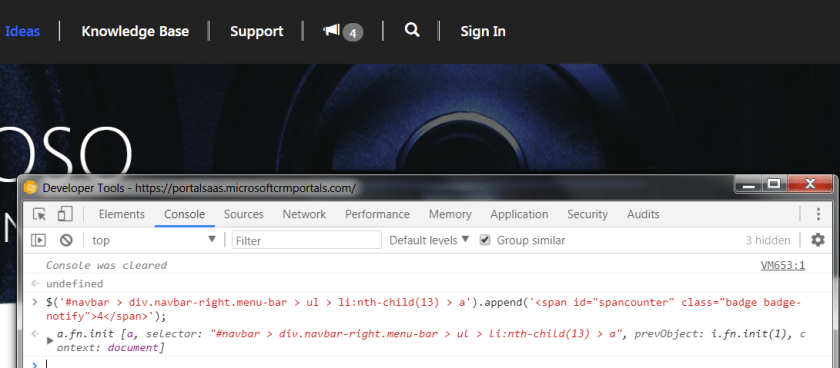
Task: Switch to the Elements tab
Action: (122, 214)
